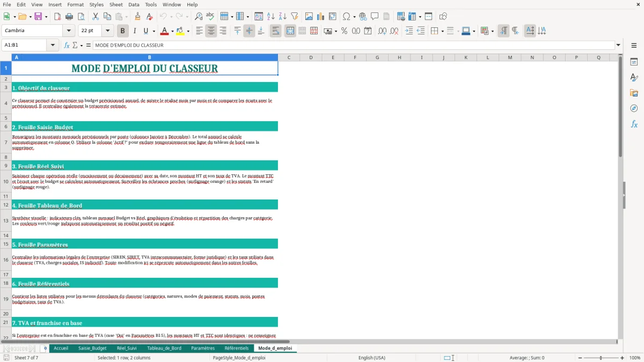Click Increase Indent icon
Viewport: 644px width, 362px height.
pyautogui.click(x=409, y=31)
